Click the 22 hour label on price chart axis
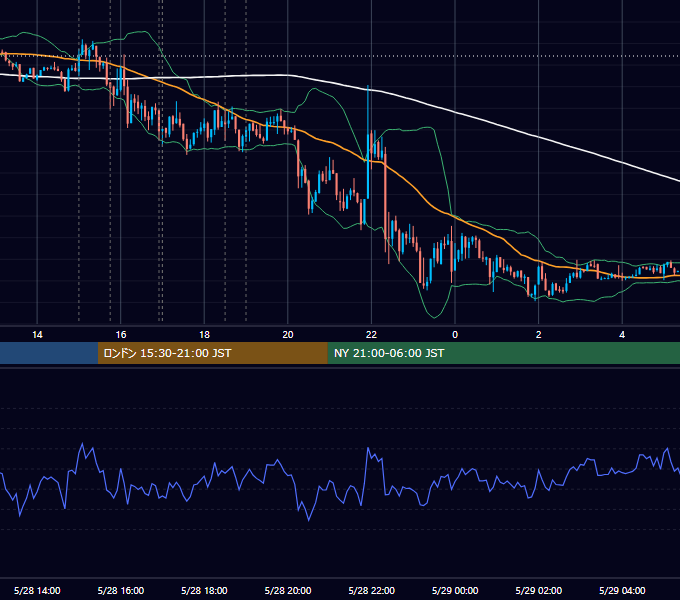Viewport: 680px width, 600px height. 371,335
